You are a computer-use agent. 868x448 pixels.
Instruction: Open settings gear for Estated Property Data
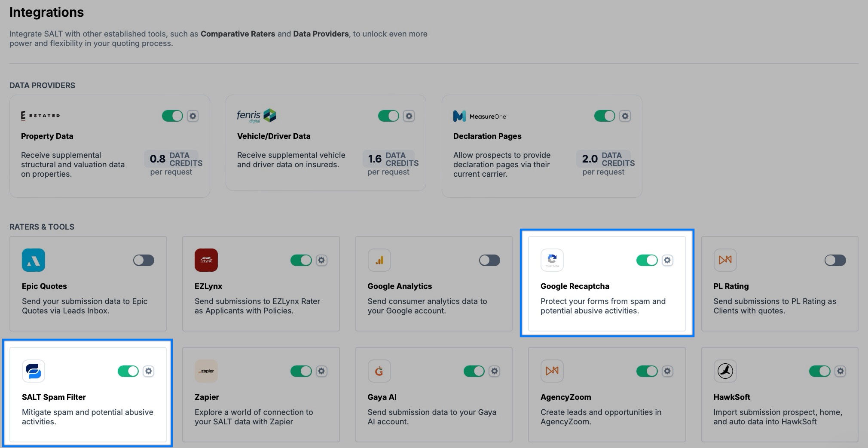pyautogui.click(x=193, y=116)
